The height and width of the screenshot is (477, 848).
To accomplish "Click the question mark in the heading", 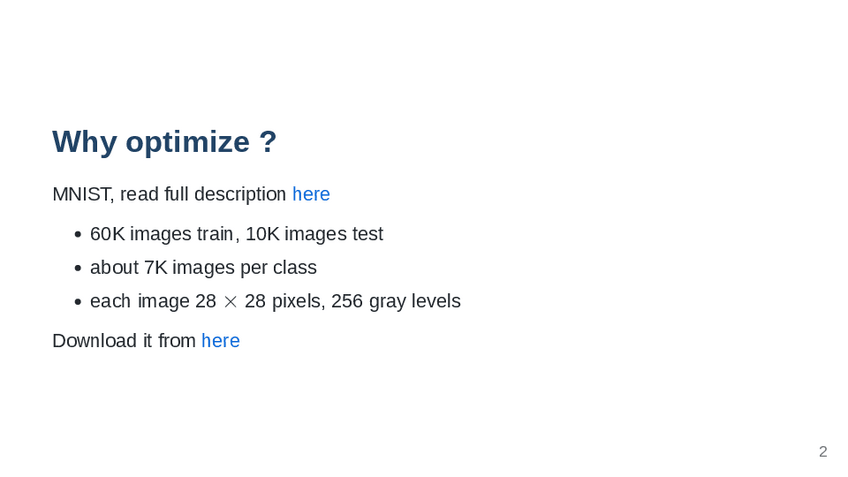I will pyautogui.click(x=267, y=142).
